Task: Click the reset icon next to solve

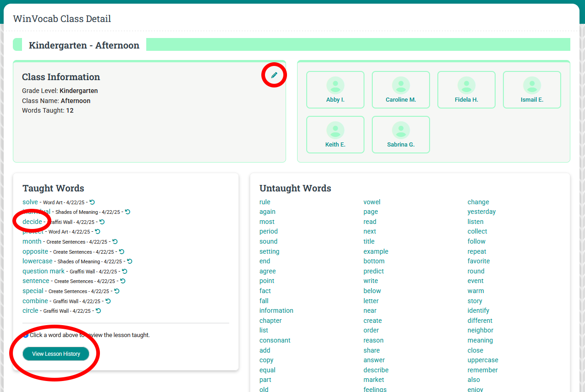Action: point(92,202)
